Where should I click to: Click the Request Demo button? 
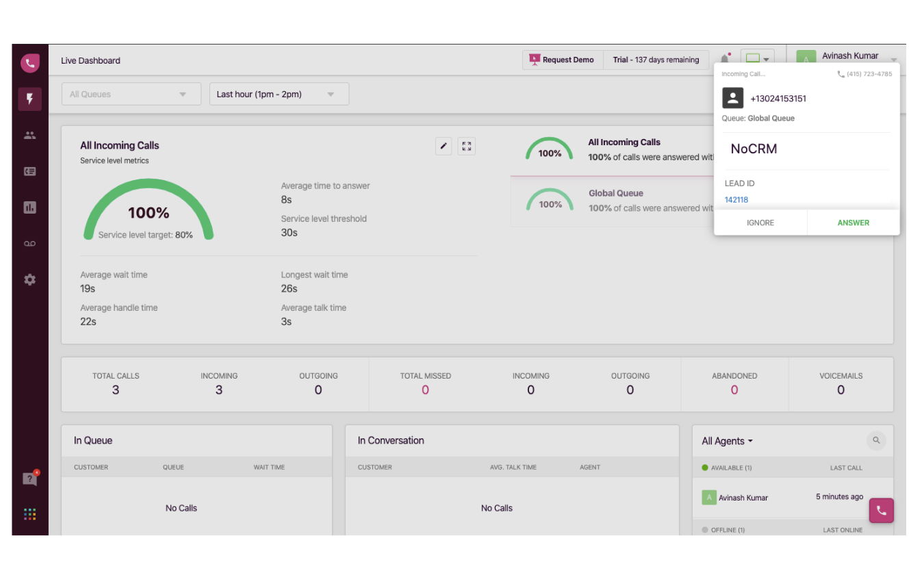click(x=562, y=60)
